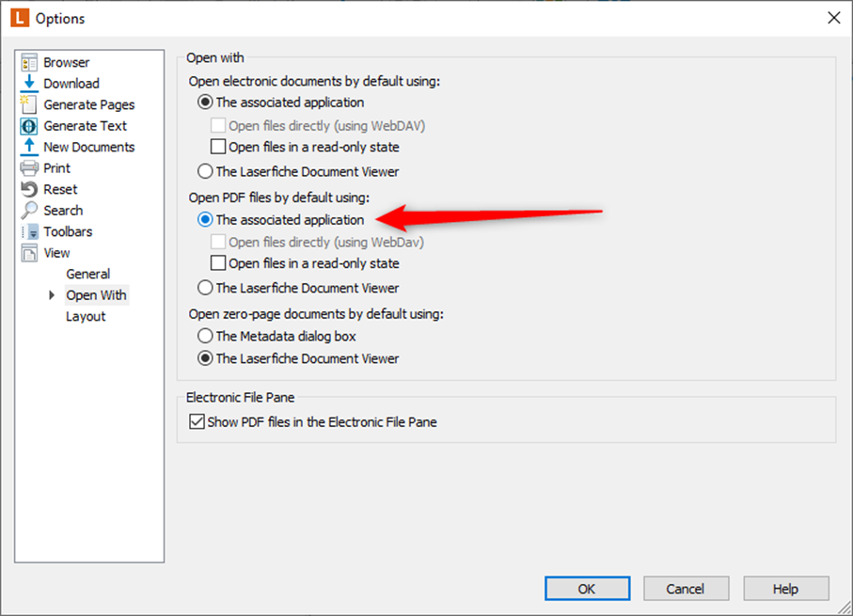Open the Browser options category
Screen dimensions: 853x616
pyautogui.click(x=67, y=63)
